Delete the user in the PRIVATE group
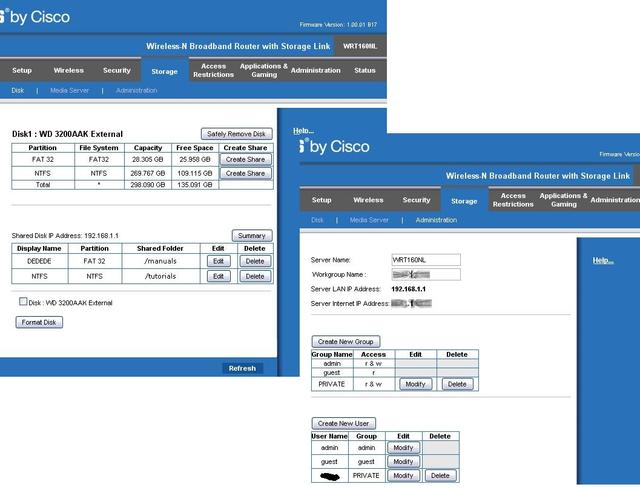640x490 pixels. pyautogui.click(x=440, y=476)
